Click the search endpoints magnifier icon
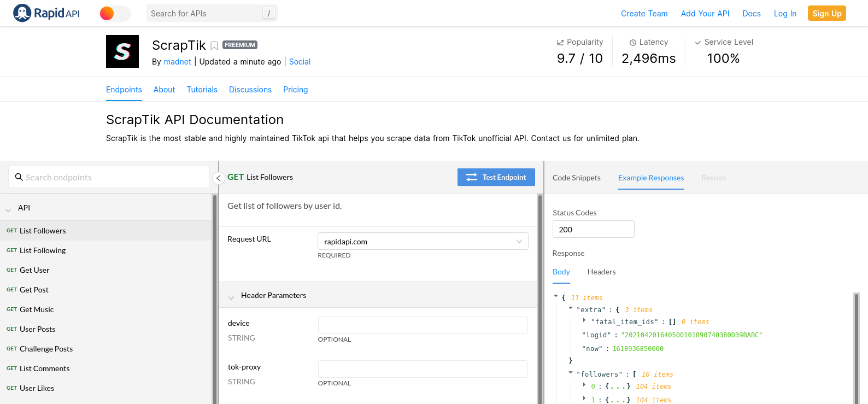This screenshot has width=868, height=404. point(19,177)
